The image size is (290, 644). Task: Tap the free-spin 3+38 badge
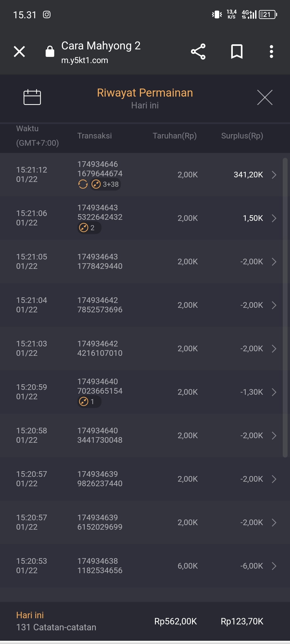105,184
